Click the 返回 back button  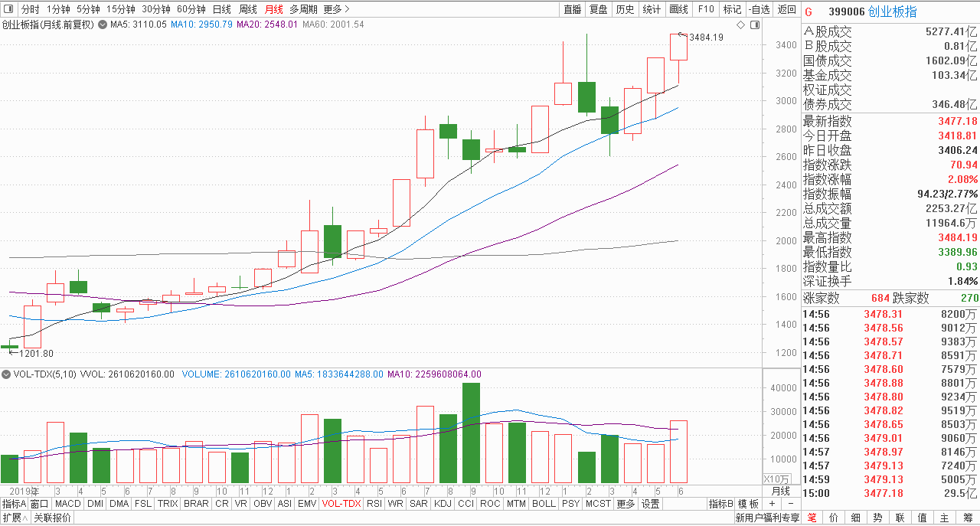787,9
